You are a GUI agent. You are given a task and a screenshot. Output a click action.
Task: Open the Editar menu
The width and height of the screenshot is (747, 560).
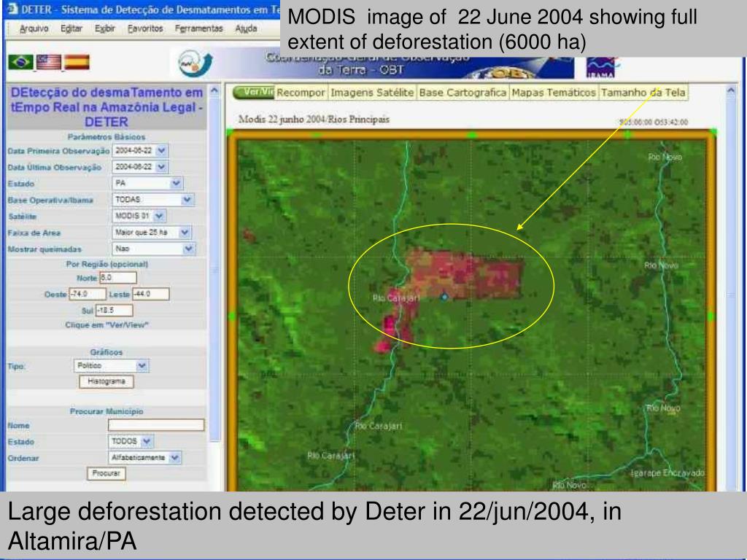[71, 28]
